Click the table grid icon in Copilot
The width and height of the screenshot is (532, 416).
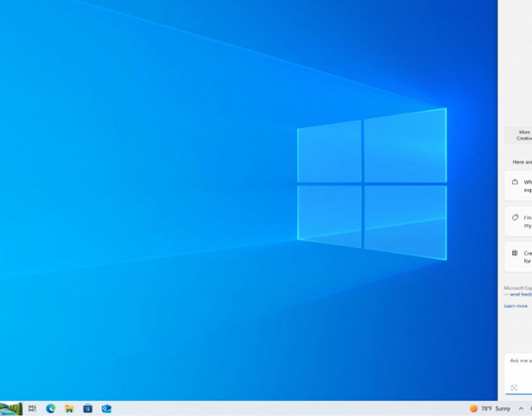click(x=515, y=253)
